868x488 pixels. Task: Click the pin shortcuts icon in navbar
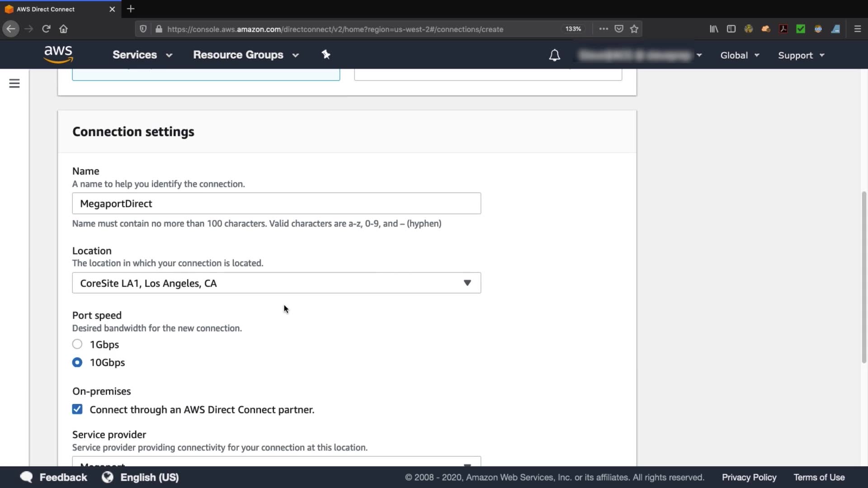326,55
